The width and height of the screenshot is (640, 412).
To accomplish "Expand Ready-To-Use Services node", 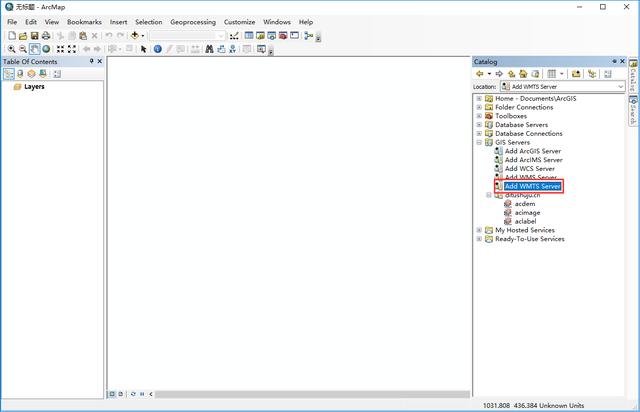I will point(479,239).
